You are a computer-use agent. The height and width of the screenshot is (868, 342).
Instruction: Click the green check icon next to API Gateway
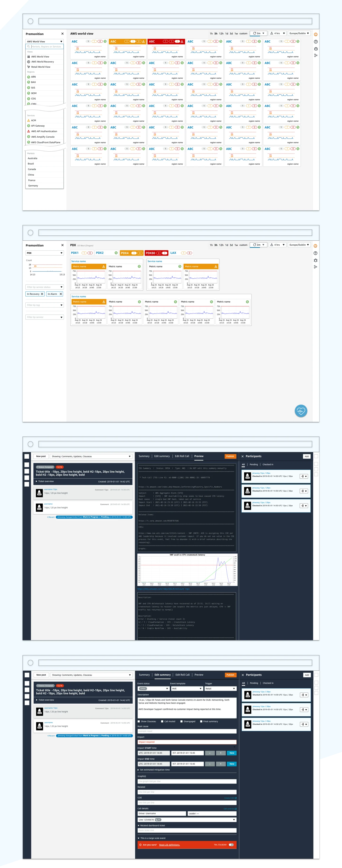(x=29, y=126)
